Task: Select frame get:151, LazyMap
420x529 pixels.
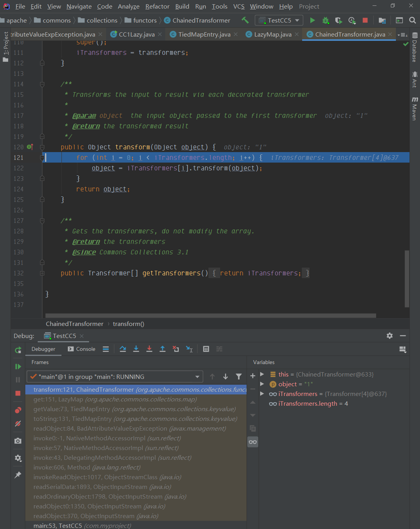Action: click(136, 399)
